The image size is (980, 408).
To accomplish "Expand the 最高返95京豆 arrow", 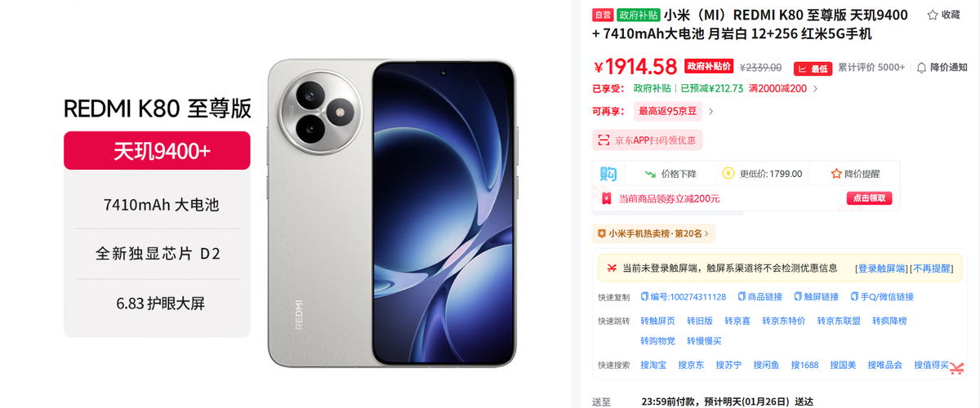I will click(x=710, y=112).
